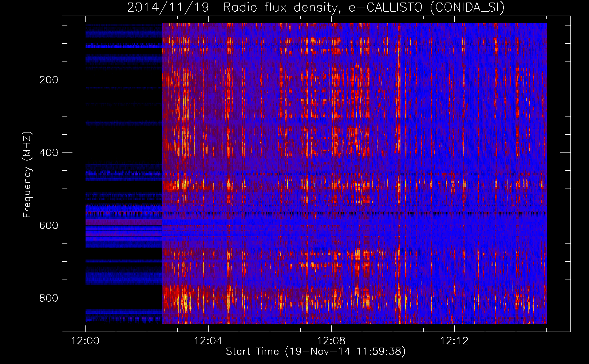The image size is (589, 364).
Task: Click the 400 frequency tick label
Action: click(x=49, y=153)
